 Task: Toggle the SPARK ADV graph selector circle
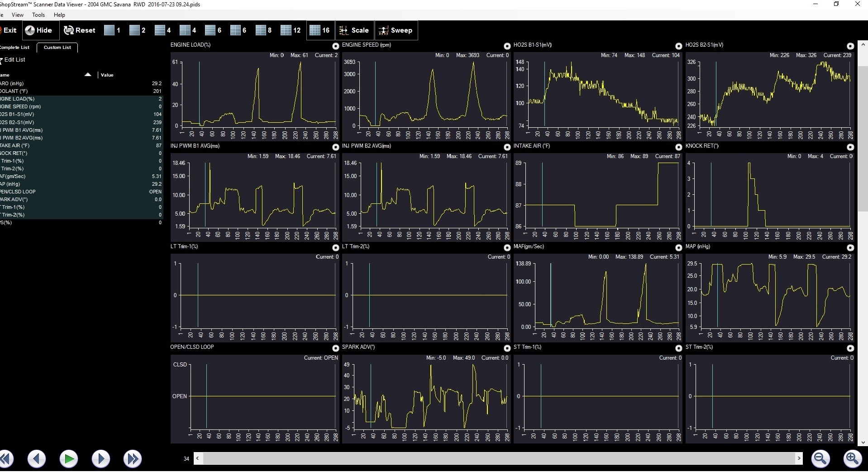tap(507, 348)
